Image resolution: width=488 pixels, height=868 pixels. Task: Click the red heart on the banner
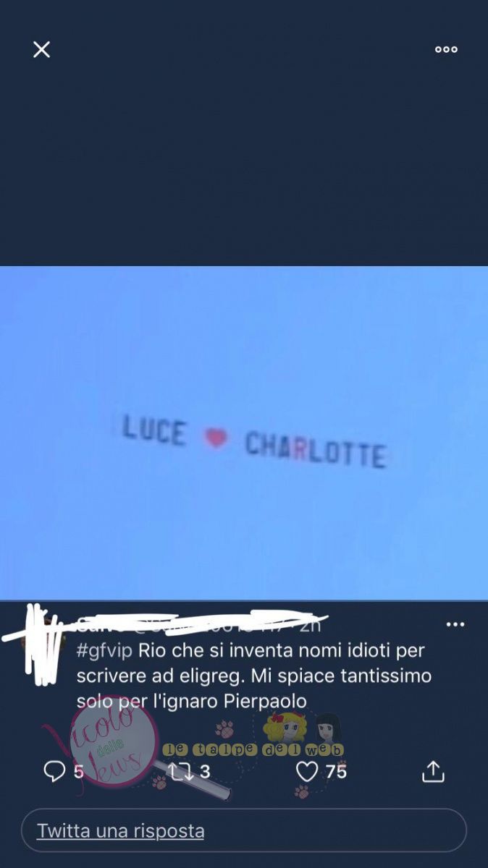pyautogui.click(x=216, y=438)
